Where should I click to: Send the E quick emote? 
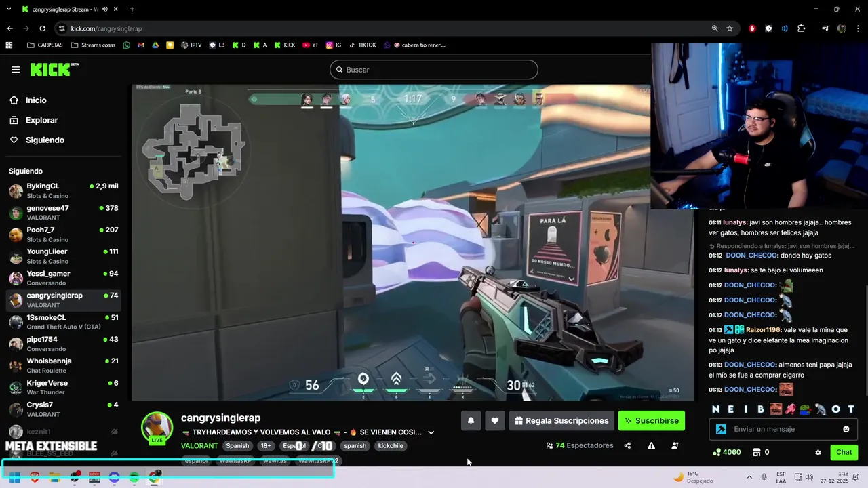(731, 409)
